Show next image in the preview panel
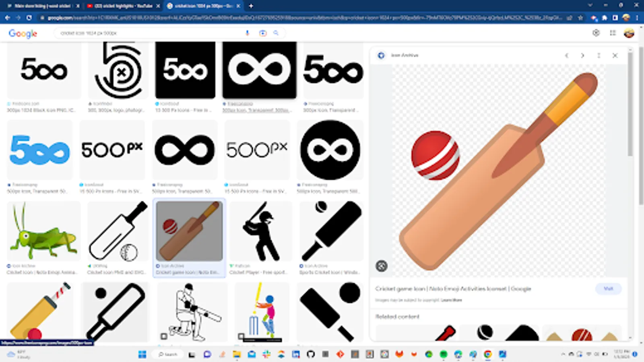The image size is (644, 362). 582,56
